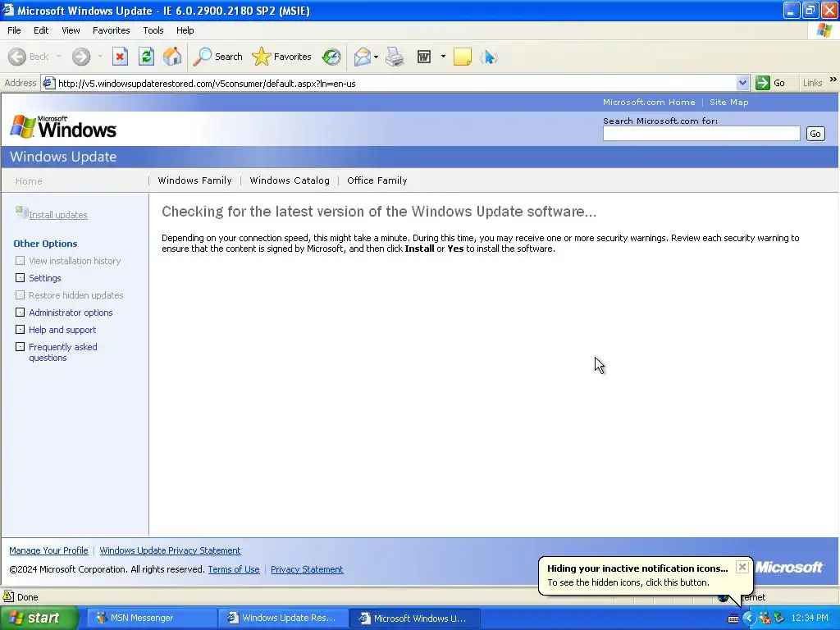
Task: Open the File menu
Action: pos(14,30)
